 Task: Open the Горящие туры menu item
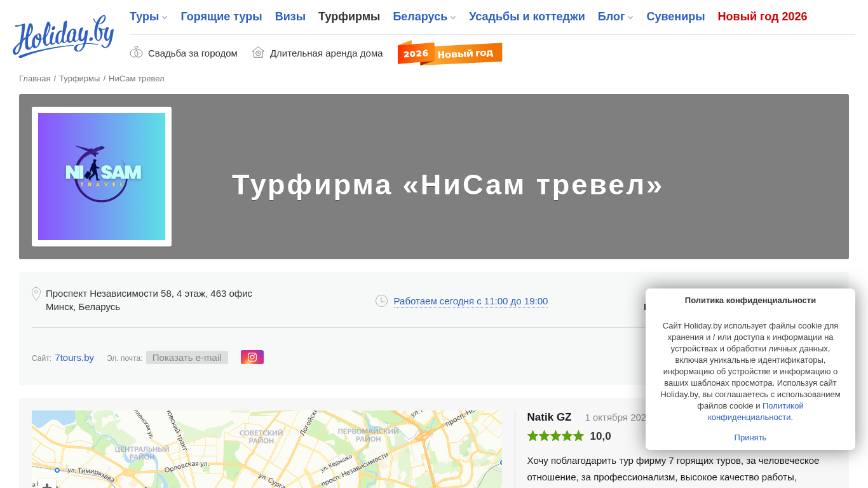(221, 17)
